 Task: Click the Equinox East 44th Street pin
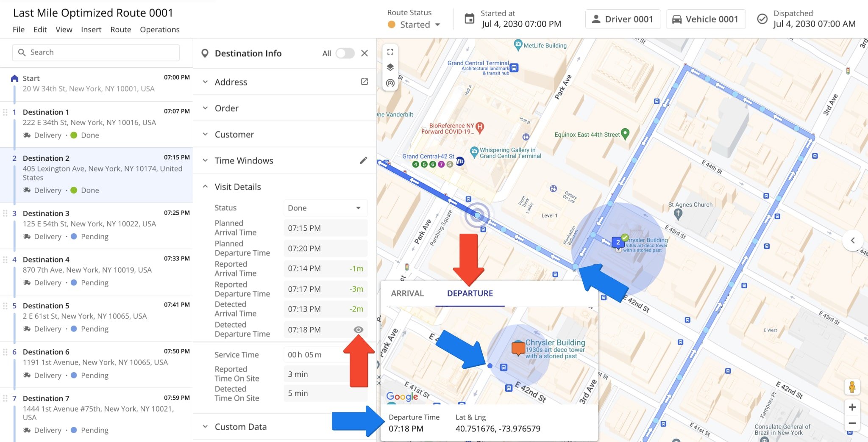625,134
